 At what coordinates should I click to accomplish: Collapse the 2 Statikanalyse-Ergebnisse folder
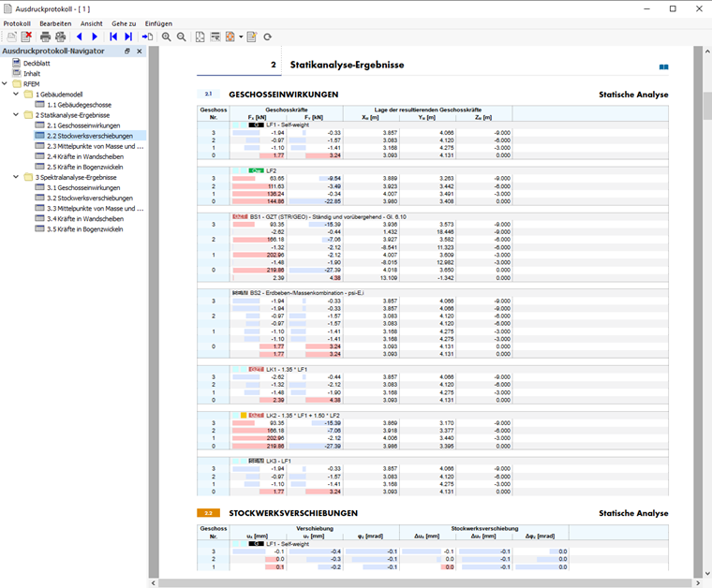tap(16, 115)
